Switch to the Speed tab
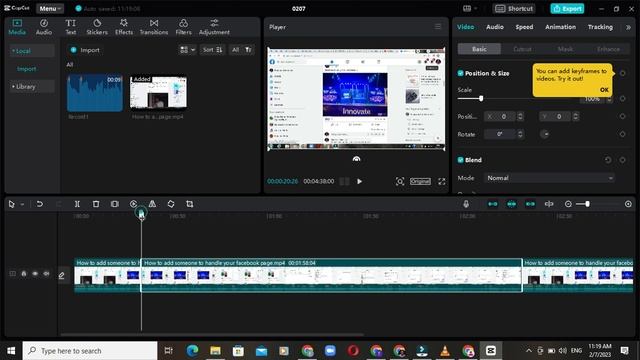640x360 pixels. point(524,27)
